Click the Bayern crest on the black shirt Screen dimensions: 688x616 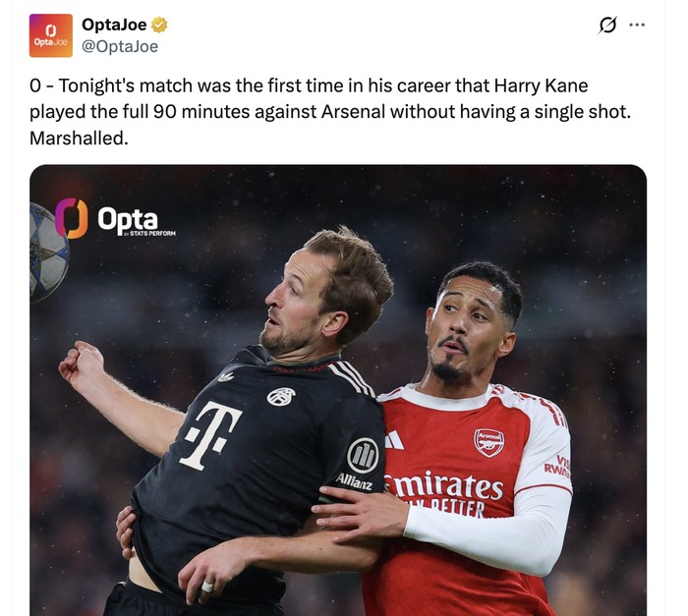click(280, 396)
